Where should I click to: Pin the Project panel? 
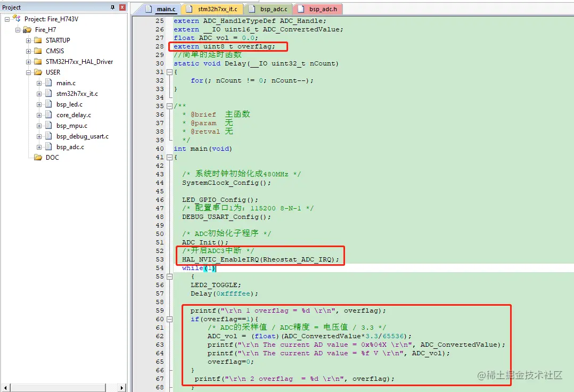pos(113,7)
